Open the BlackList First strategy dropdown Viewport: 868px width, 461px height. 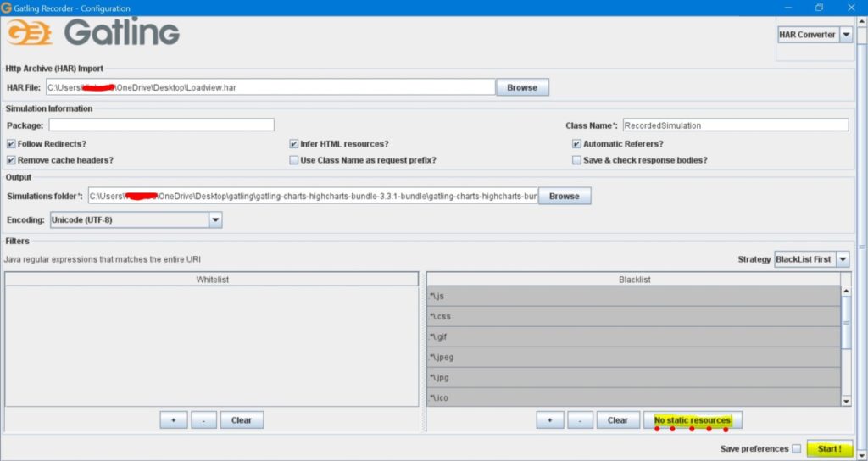pos(843,259)
